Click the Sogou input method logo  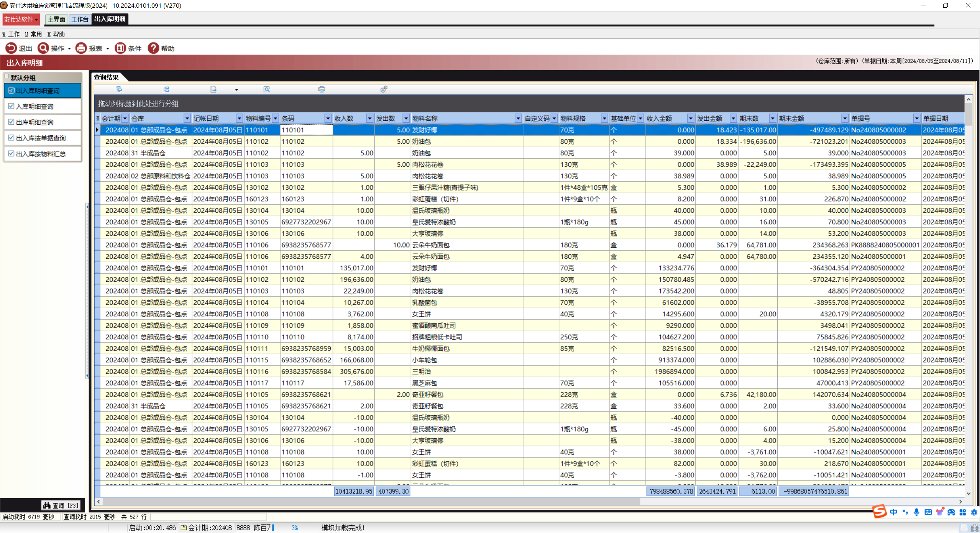click(879, 512)
